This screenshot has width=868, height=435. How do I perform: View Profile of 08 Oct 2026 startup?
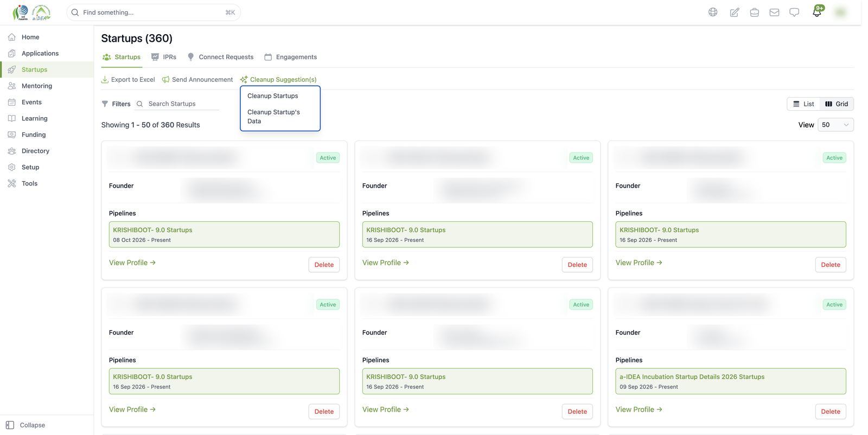pyautogui.click(x=132, y=263)
